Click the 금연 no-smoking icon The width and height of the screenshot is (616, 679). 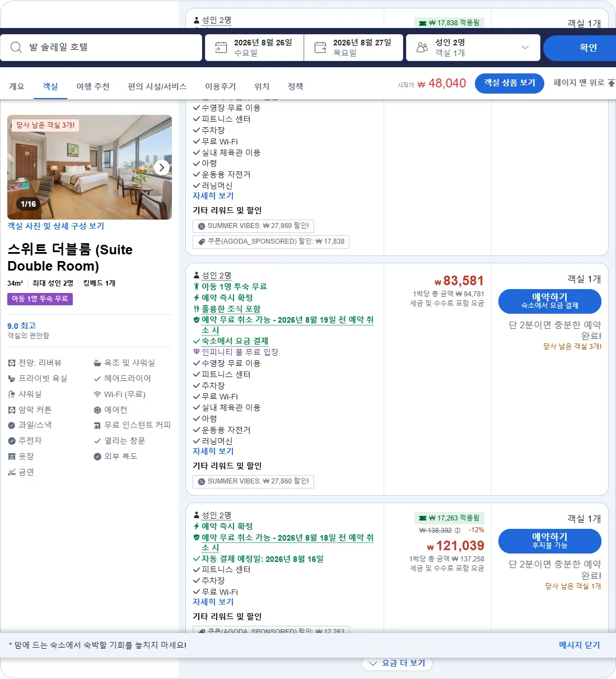click(12, 472)
